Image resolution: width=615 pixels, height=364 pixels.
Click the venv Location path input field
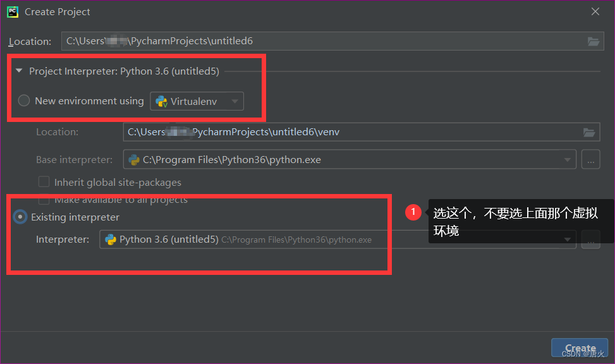(x=362, y=132)
